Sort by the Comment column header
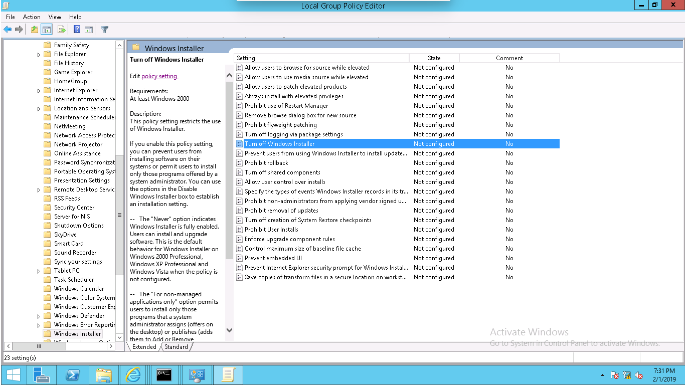The image size is (685, 385). coord(509,58)
